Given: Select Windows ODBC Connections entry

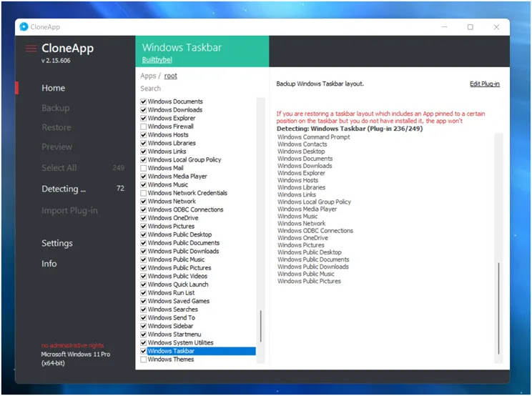Looking at the screenshot, I should click(186, 209).
